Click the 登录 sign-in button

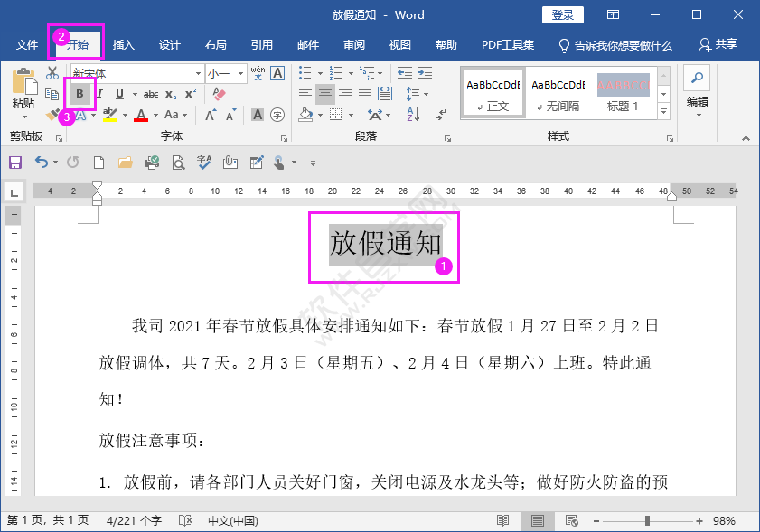click(562, 14)
